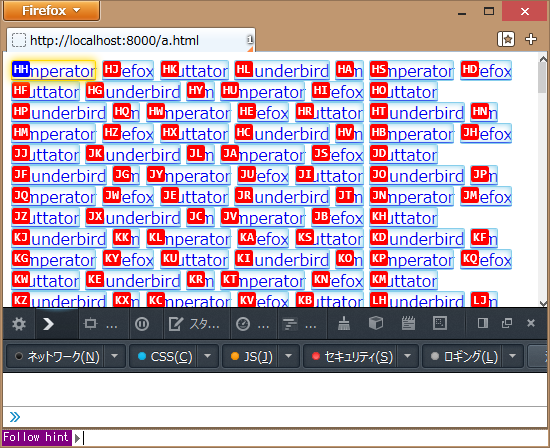Open Firefox bookmarks star button
This screenshot has width=550, height=448.
click(x=506, y=39)
